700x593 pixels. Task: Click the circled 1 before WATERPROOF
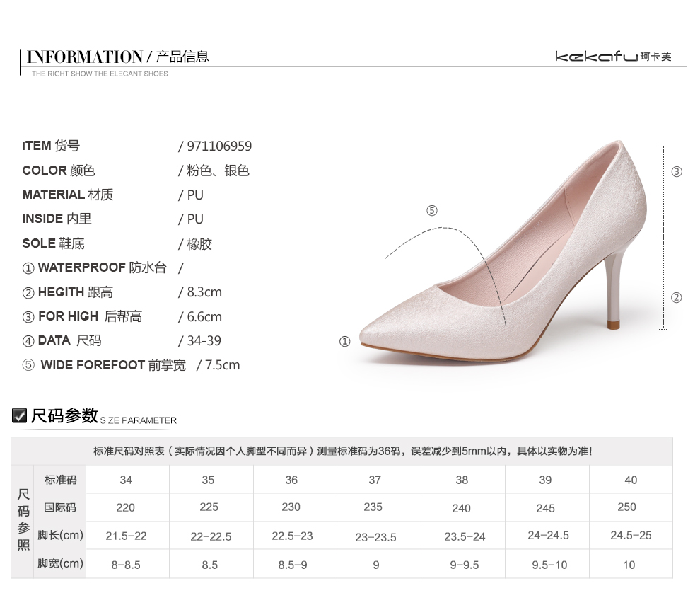[28, 268]
